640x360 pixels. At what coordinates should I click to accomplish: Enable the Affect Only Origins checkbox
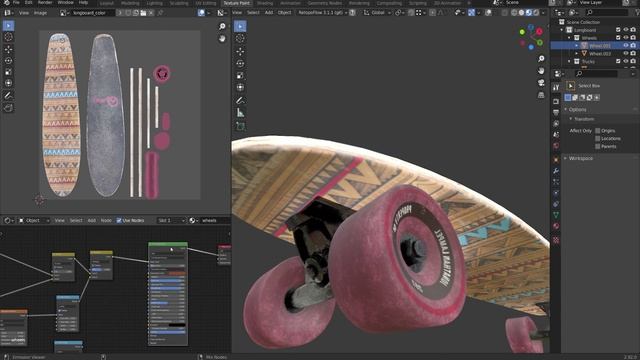(598, 131)
